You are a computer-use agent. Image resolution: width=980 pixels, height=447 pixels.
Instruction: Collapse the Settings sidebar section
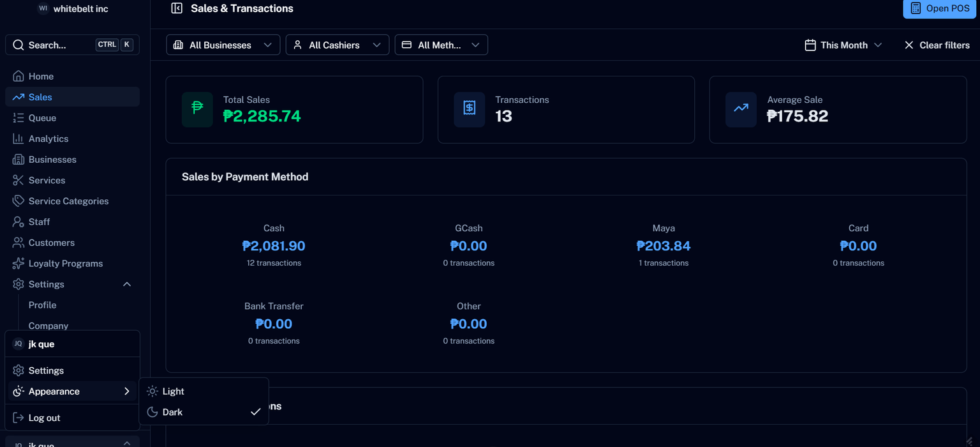(x=126, y=284)
